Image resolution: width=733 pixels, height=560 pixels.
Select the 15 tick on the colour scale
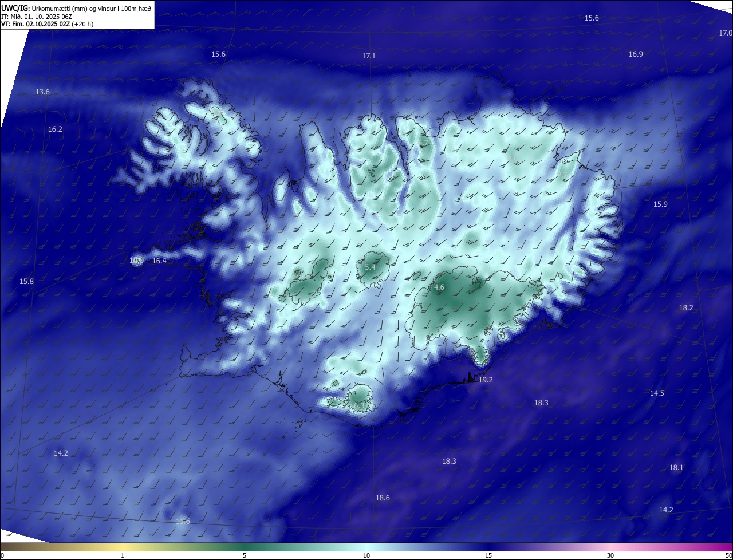[488, 555]
